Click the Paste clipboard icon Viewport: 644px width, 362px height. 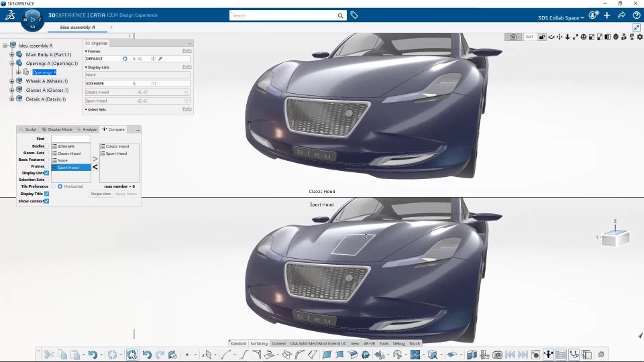tap(75, 354)
